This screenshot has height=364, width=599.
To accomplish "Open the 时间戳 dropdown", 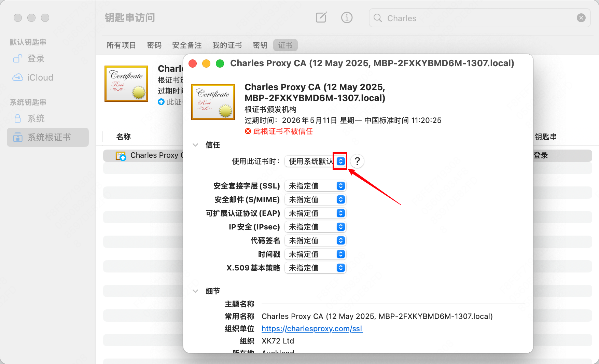I will (315, 254).
